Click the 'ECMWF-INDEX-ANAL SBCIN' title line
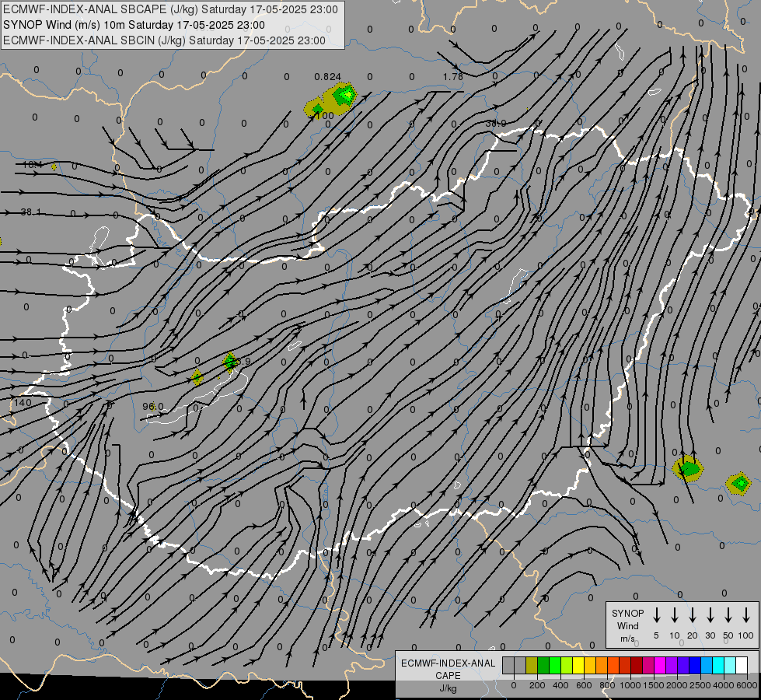 (164, 40)
